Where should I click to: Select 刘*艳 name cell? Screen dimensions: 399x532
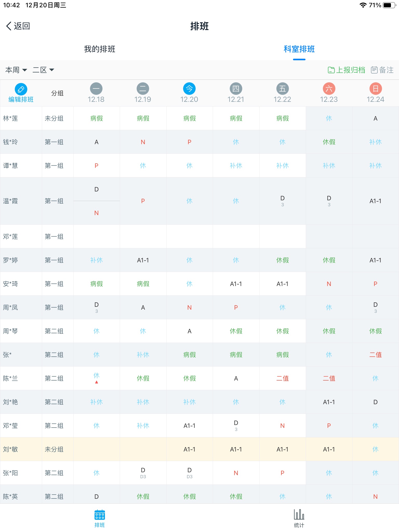click(21, 402)
